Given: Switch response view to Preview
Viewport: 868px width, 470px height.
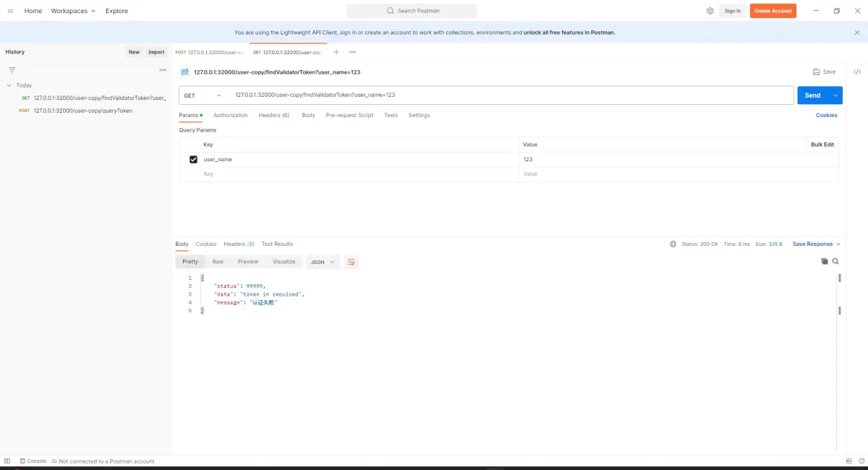Looking at the screenshot, I should pyautogui.click(x=248, y=262).
